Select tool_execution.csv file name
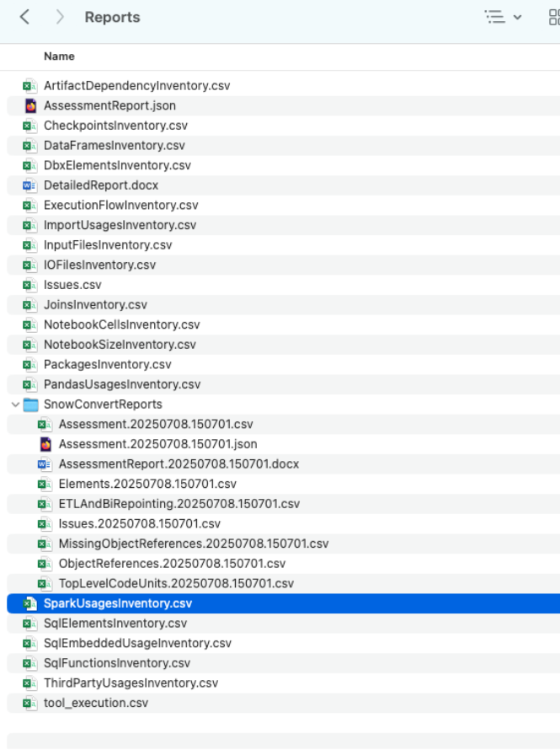Screen dimensions: 560x750 (x=96, y=704)
